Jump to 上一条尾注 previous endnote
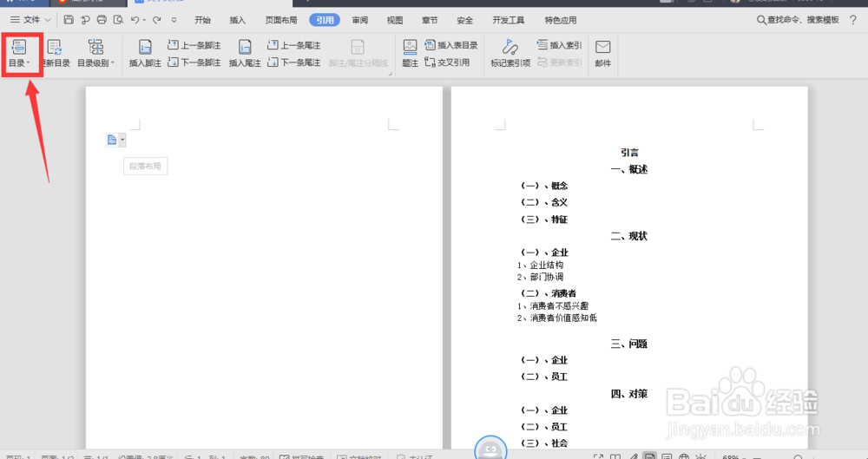The width and height of the screenshot is (868, 459). [294, 45]
